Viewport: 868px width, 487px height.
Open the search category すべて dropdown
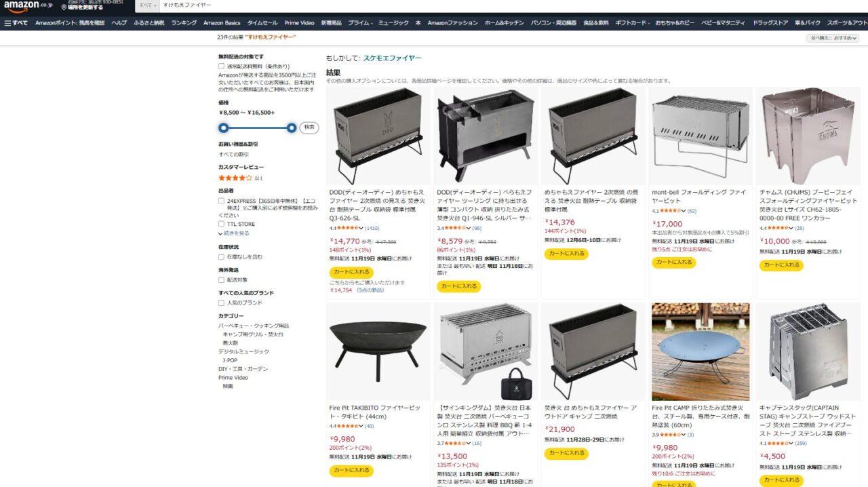click(x=148, y=5)
